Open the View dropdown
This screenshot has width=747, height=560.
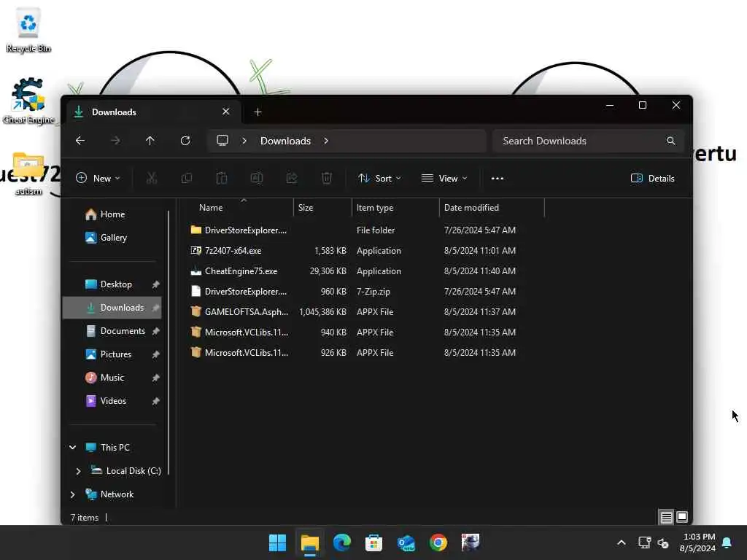pos(444,178)
